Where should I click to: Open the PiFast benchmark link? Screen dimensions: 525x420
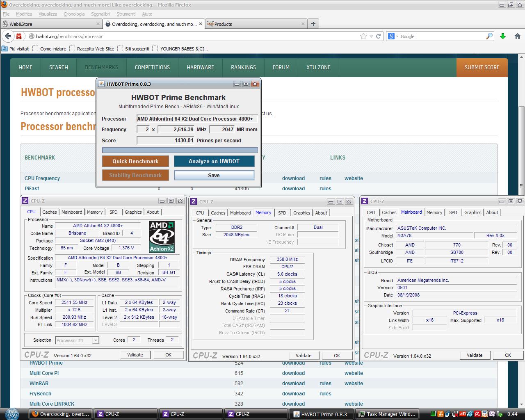pos(32,189)
